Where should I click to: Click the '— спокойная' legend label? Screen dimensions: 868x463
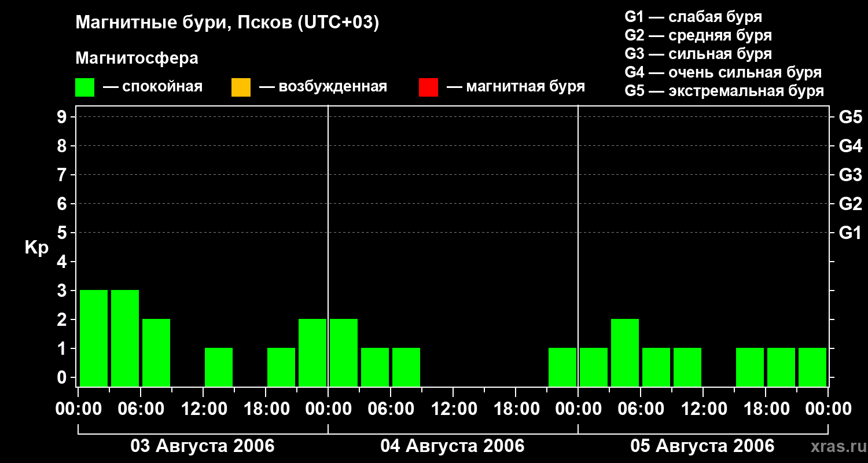click(x=153, y=87)
